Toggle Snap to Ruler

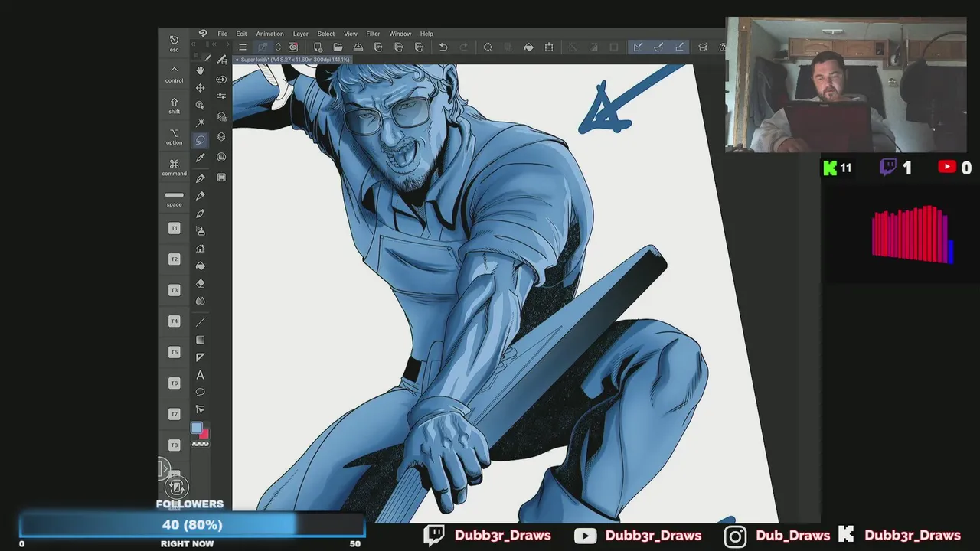pyautogui.click(x=637, y=47)
